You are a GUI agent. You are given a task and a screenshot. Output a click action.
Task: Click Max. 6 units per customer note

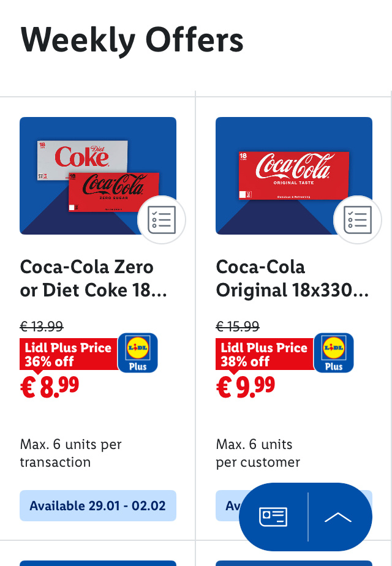point(258,453)
